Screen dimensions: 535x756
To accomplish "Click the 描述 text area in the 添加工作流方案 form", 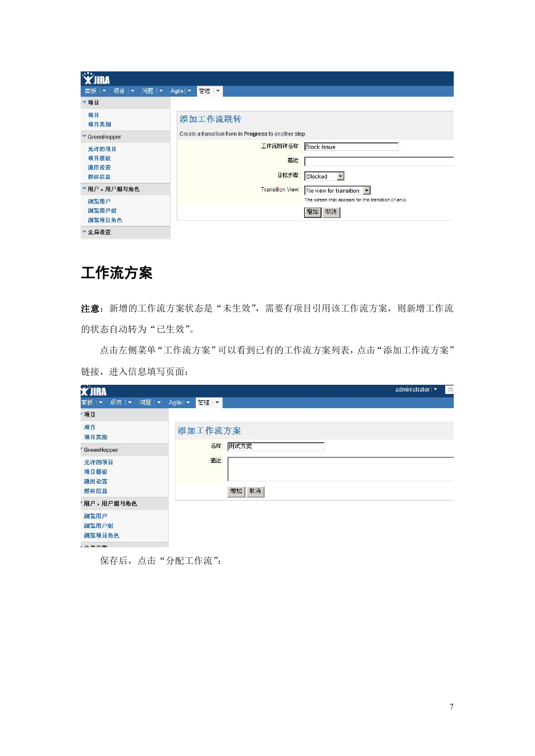I will point(340,468).
